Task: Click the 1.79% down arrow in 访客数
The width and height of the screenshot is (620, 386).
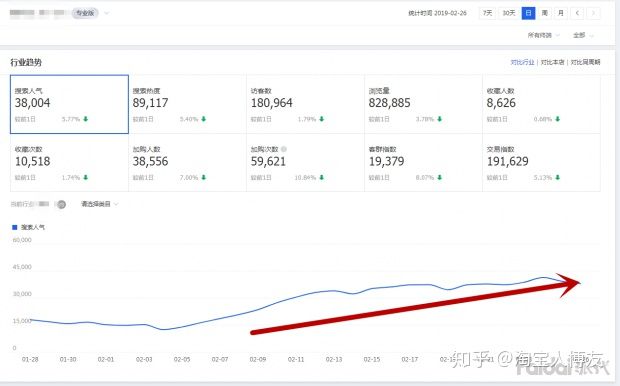Action: [x=321, y=119]
